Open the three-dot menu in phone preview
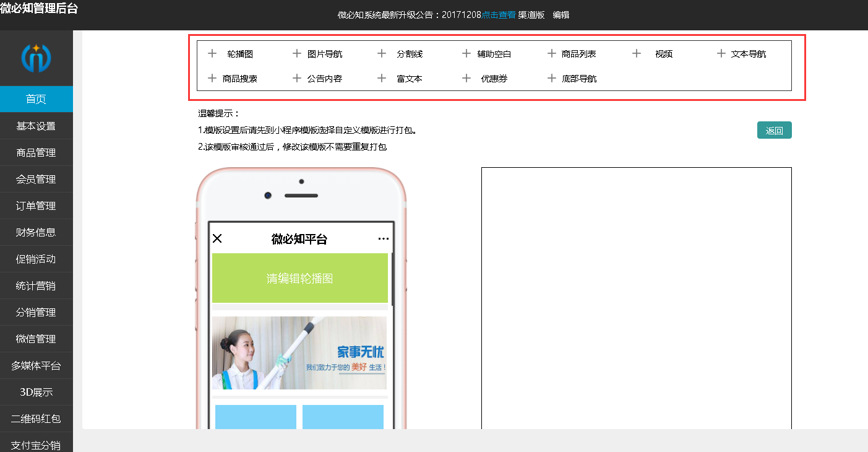Viewport: 868px width, 452px height. tap(383, 239)
